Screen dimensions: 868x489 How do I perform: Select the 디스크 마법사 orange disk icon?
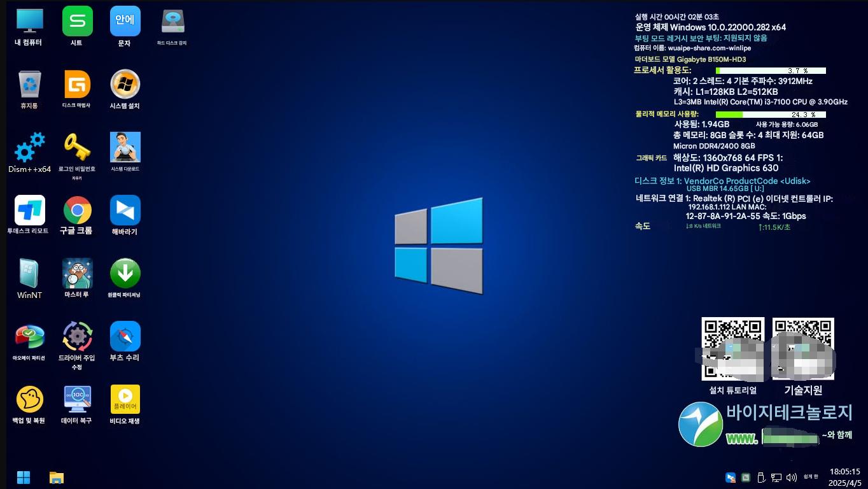(77, 85)
